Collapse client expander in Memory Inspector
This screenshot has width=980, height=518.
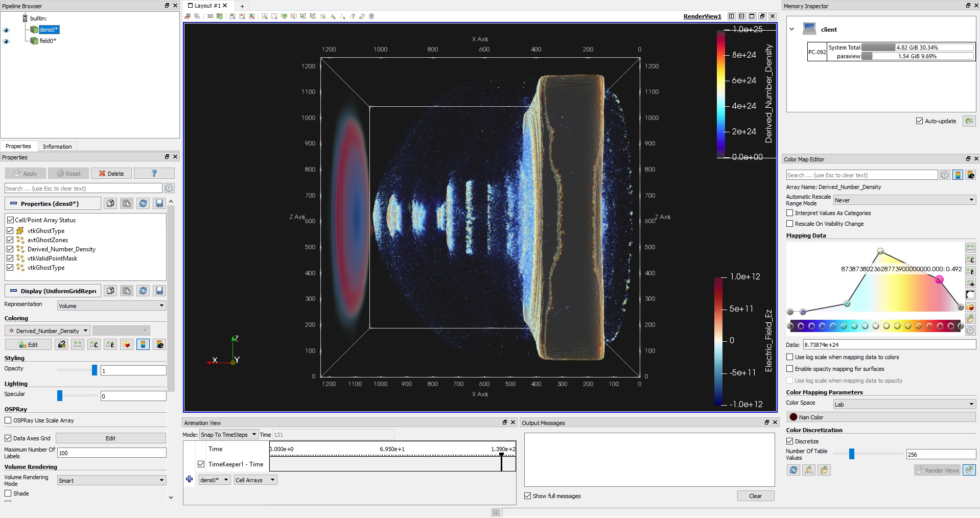pyautogui.click(x=792, y=29)
